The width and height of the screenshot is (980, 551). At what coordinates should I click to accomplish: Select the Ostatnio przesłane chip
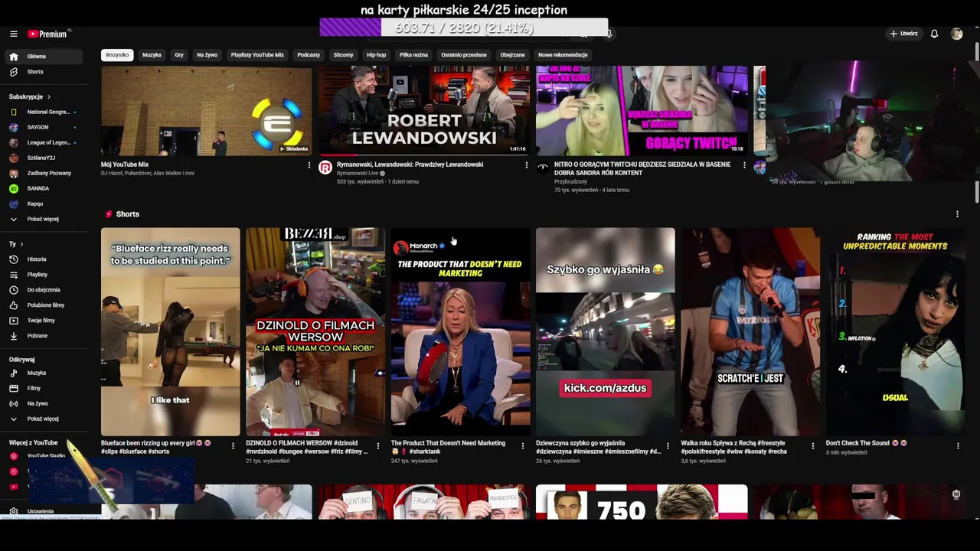click(464, 55)
